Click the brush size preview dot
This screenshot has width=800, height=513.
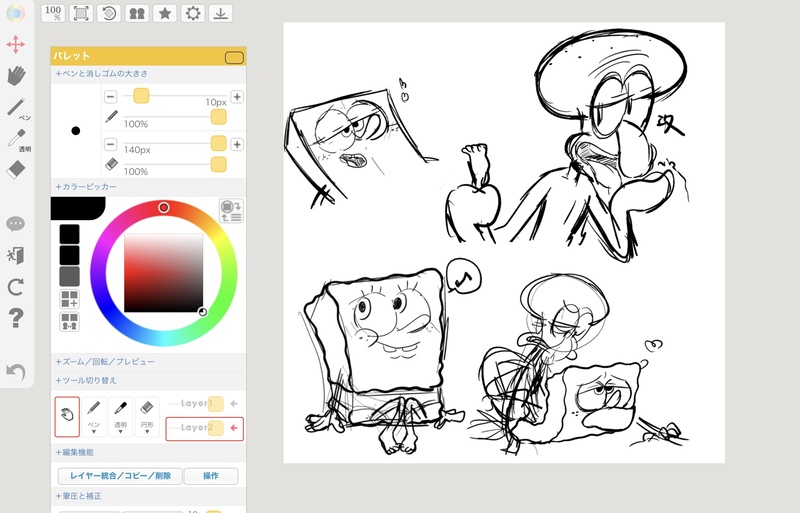[x=76, y=131]
